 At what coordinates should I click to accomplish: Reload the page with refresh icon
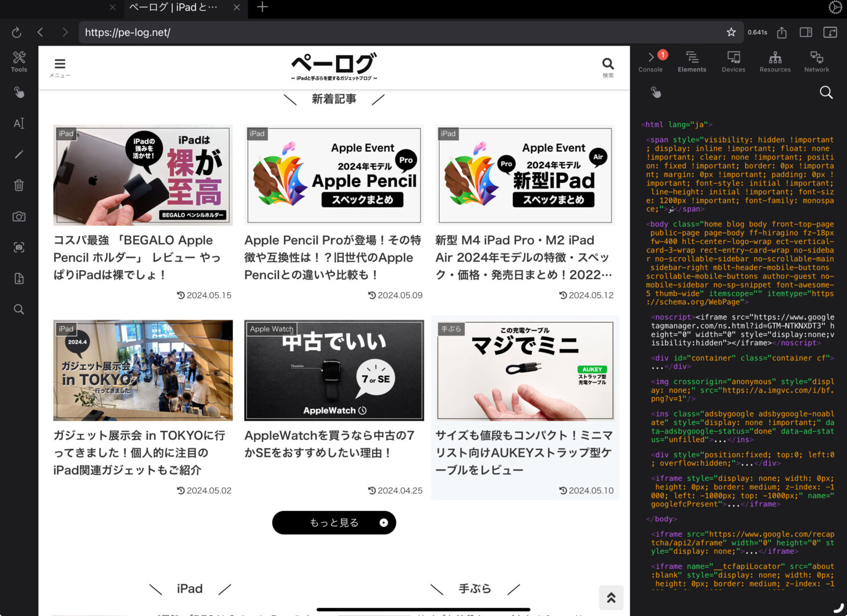pyautogui.click(x=17, y=33)
